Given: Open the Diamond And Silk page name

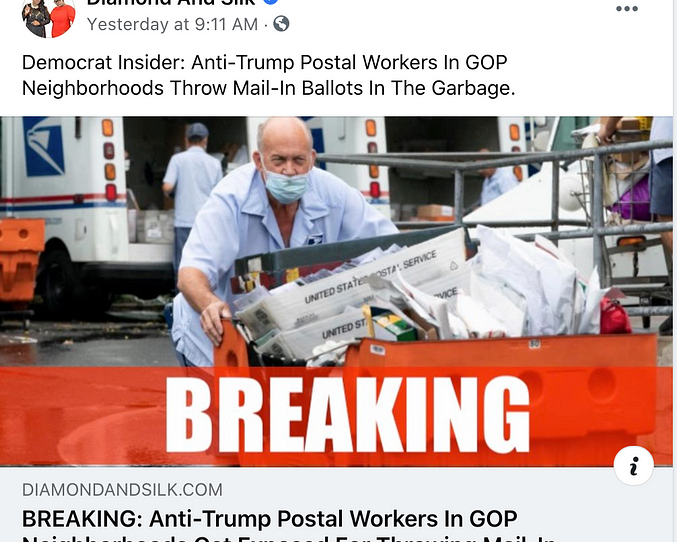Looking at the screenshot, I should coord(171,3).
